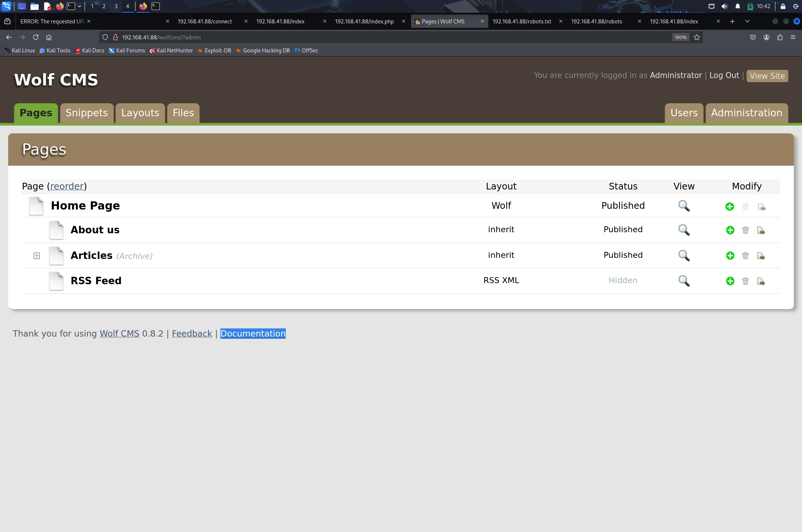
Task: Click the Log Out link
Action: click(x=724, y=75)
